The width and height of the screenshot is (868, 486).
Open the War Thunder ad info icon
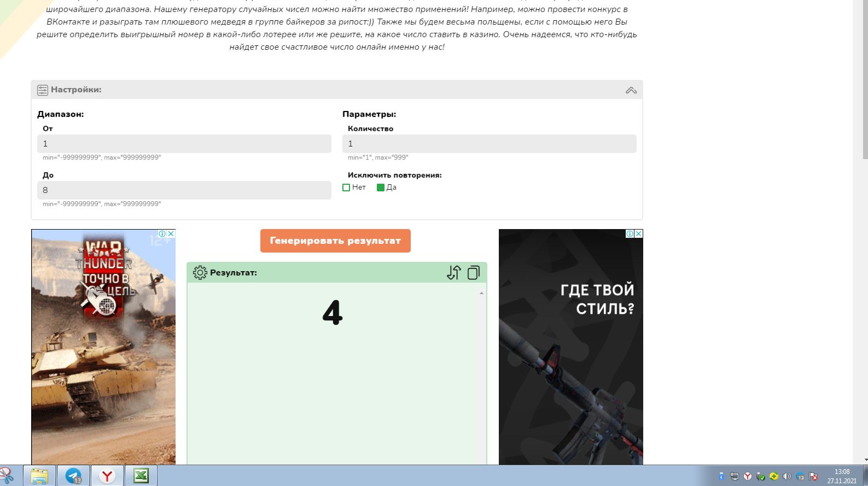coord(162,233)
